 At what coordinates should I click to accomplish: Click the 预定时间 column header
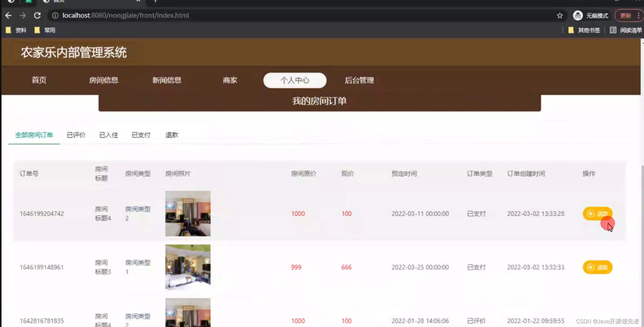404,173
